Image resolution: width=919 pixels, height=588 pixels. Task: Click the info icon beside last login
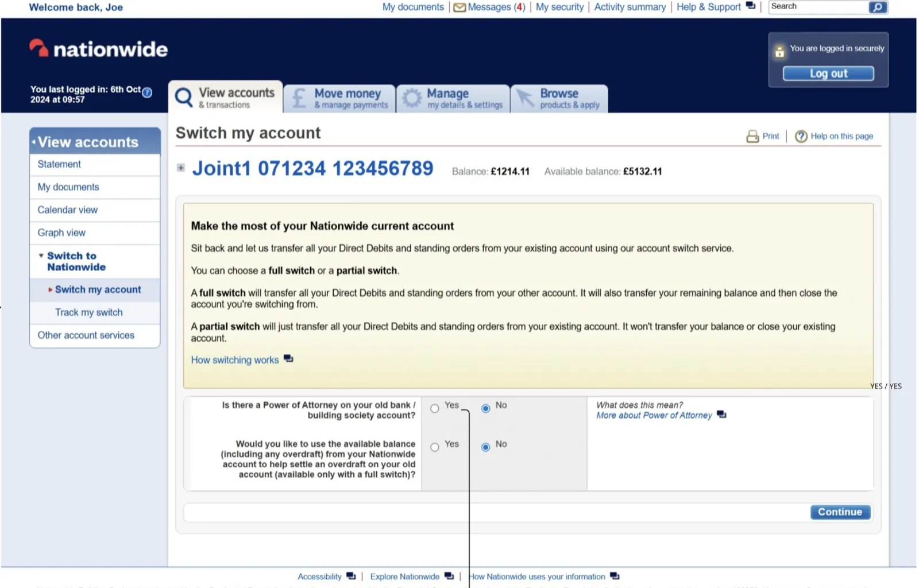coord(147,92)
